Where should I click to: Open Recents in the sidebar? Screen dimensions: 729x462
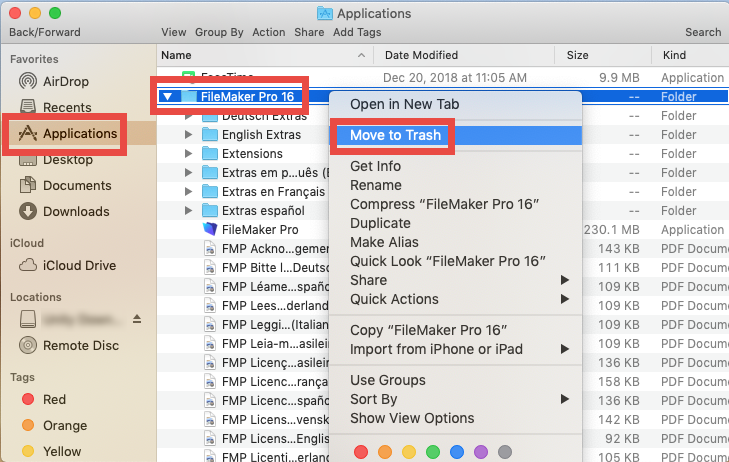click(55, 107)
